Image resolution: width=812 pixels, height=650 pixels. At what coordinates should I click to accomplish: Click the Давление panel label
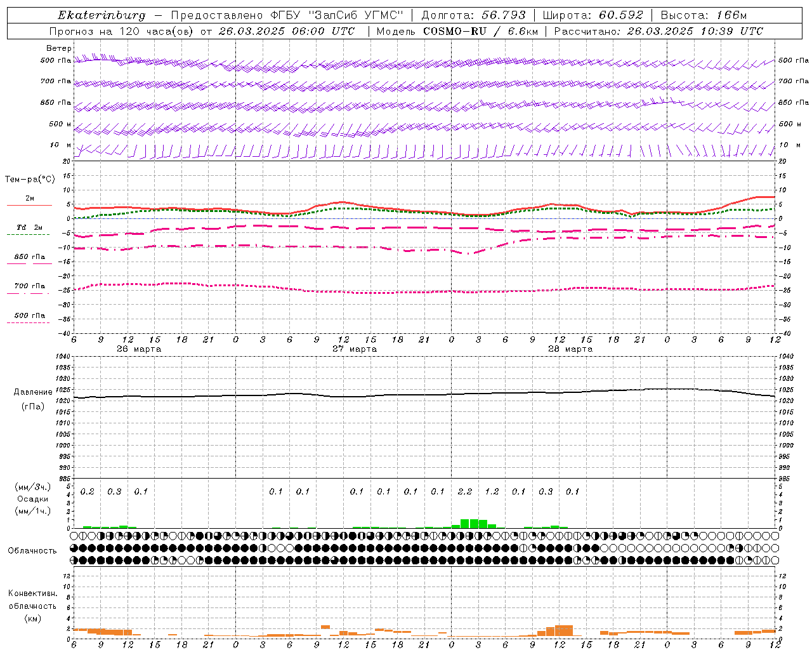click(33, 392)
